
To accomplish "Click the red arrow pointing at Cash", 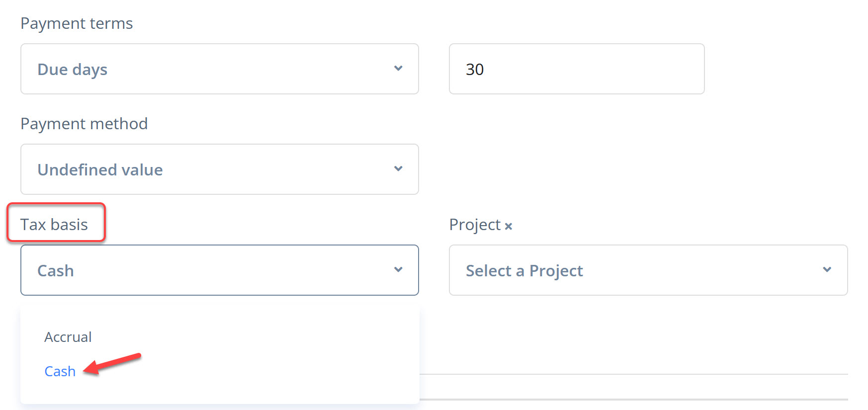I will 112,363.
